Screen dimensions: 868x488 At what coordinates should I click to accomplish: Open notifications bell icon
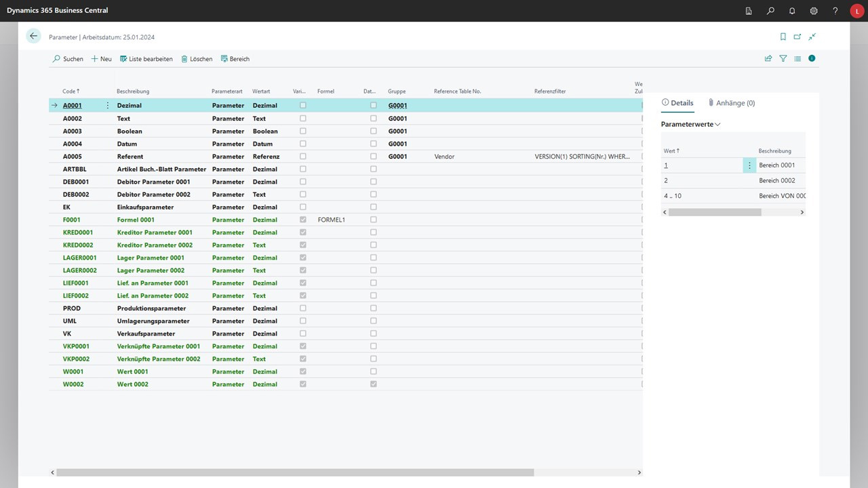(x=792, y=11)
